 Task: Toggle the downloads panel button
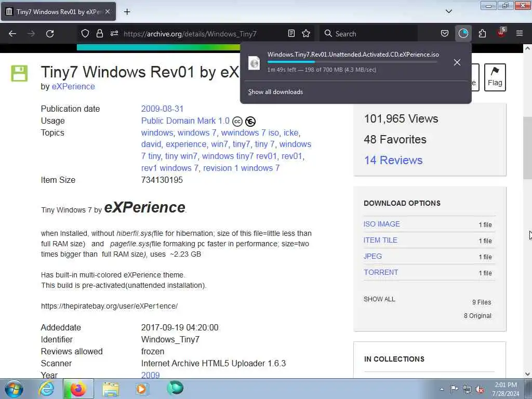coord(463,33)
